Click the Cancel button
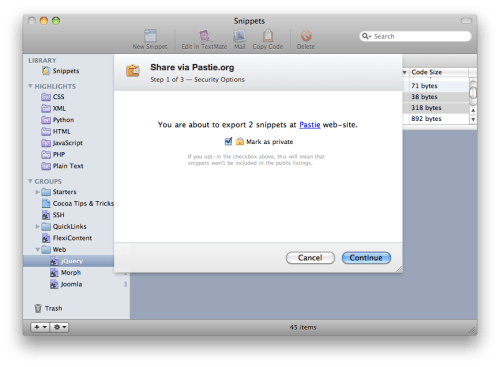Screen dimensions: 500x367 pos(310,258)
